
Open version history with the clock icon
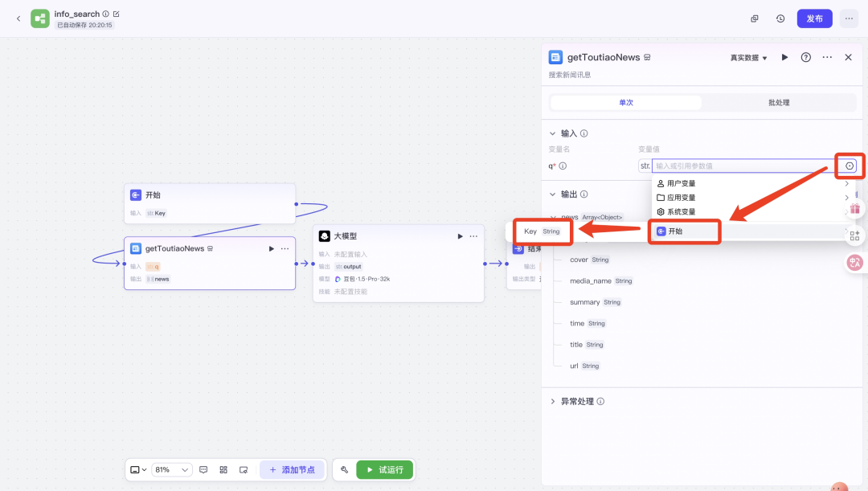coord(780,18)
